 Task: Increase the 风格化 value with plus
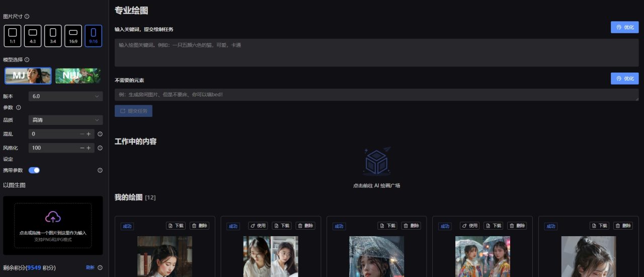point(89,148)
